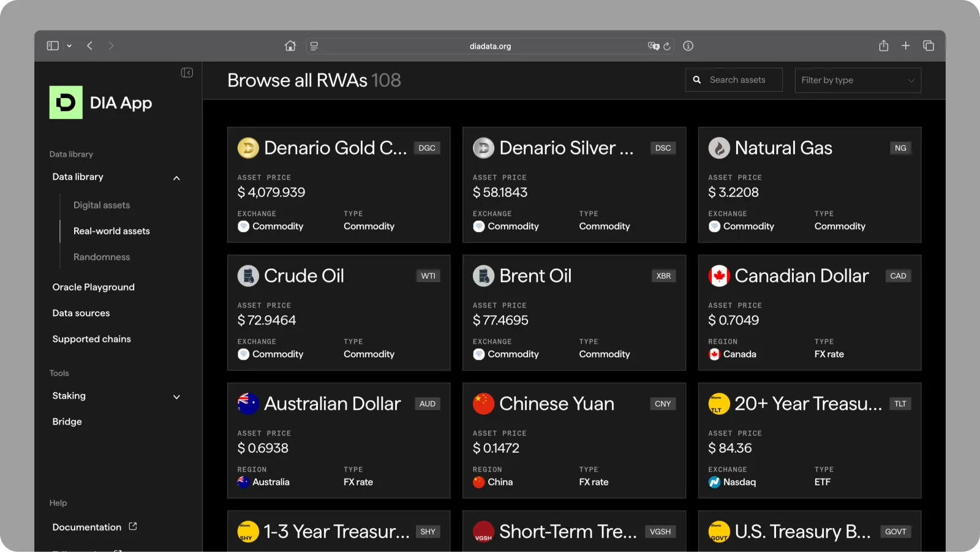Click the small Australia region flag
The image size is (980, 552).
(243, 482)
